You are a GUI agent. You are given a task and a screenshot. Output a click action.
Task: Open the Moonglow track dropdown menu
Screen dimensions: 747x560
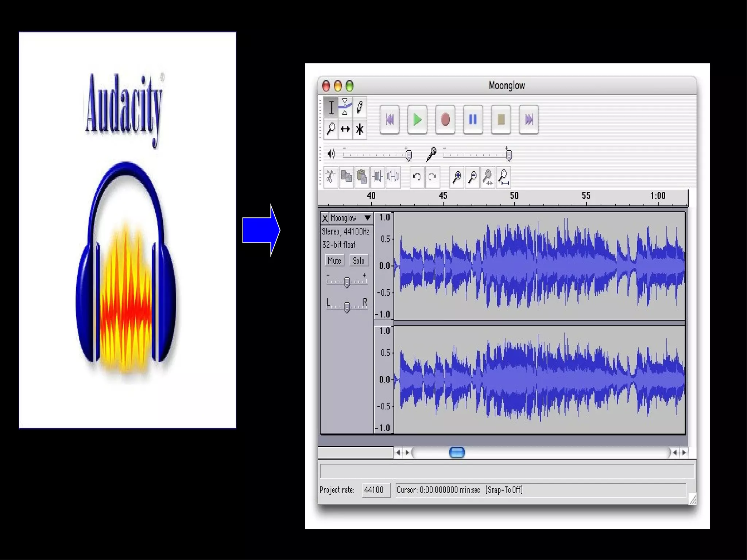click(368, 218)
